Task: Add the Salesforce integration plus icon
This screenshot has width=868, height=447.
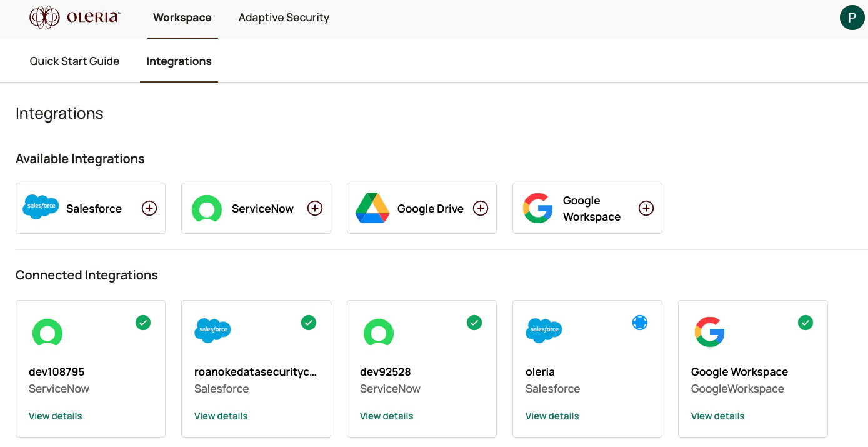Action: click(x=149, y=208)
